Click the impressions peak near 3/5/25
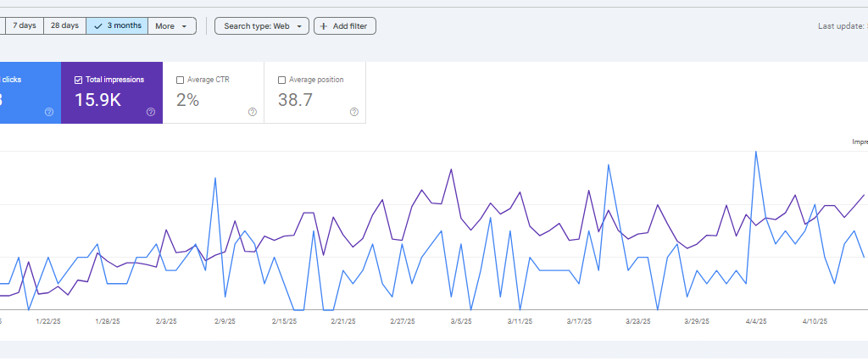This screenshot has width=868, height=361. [452, 169]
